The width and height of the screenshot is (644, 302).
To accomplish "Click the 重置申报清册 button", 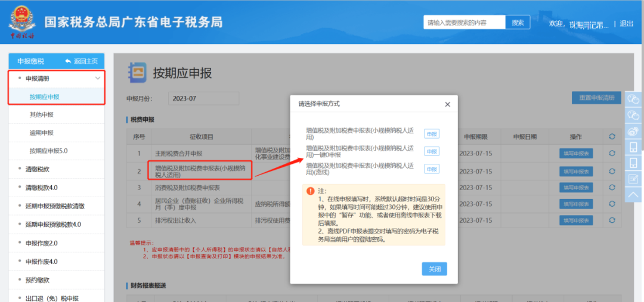I will click(596, 98).
